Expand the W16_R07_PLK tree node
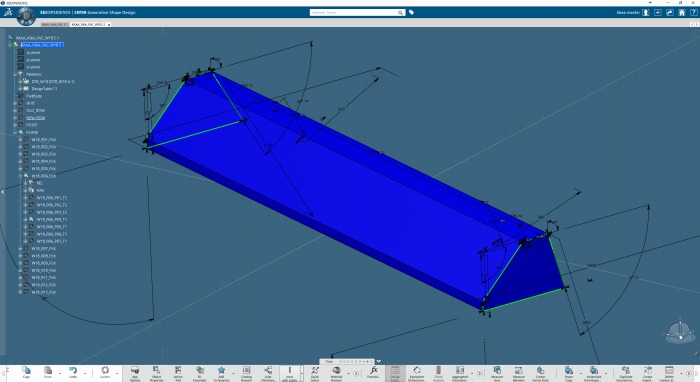 20,249
